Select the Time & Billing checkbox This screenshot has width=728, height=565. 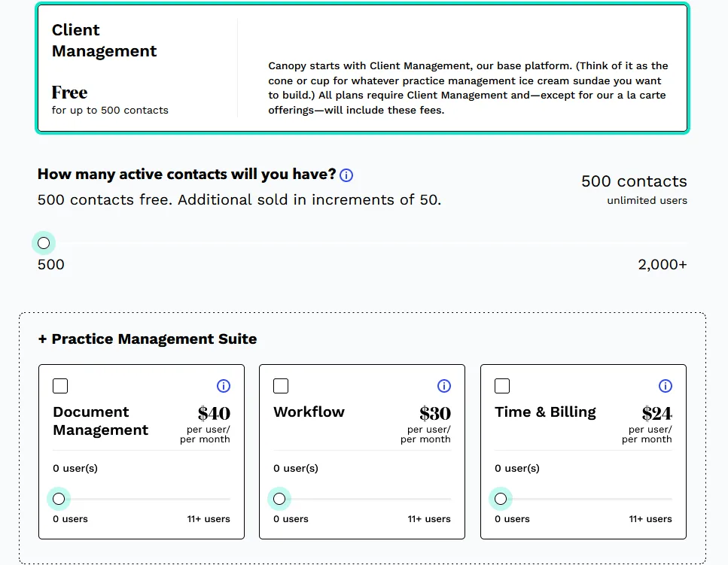pyautogui.click(x=502, y=386)
